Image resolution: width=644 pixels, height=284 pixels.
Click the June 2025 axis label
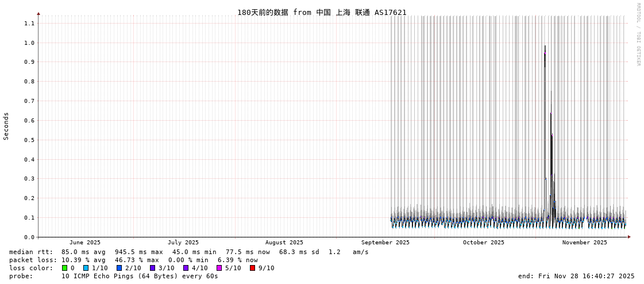pyautogui.click(x=85, y=243)
